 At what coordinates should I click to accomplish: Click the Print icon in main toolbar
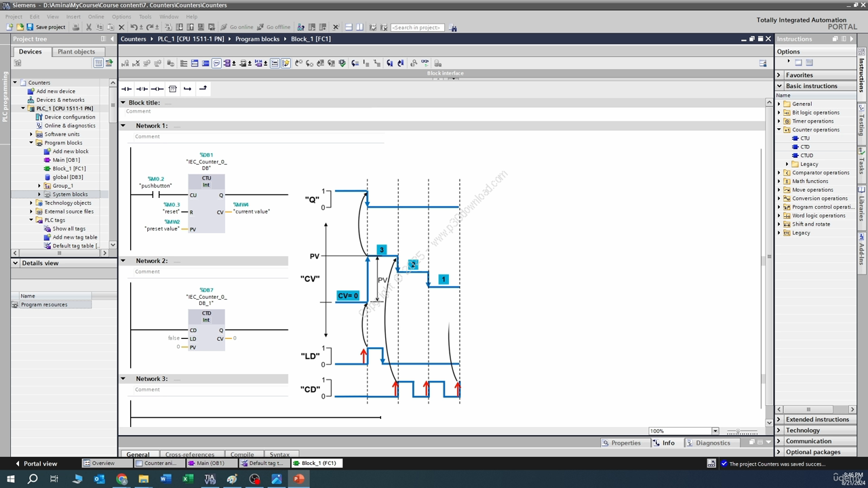click(76, 27)
